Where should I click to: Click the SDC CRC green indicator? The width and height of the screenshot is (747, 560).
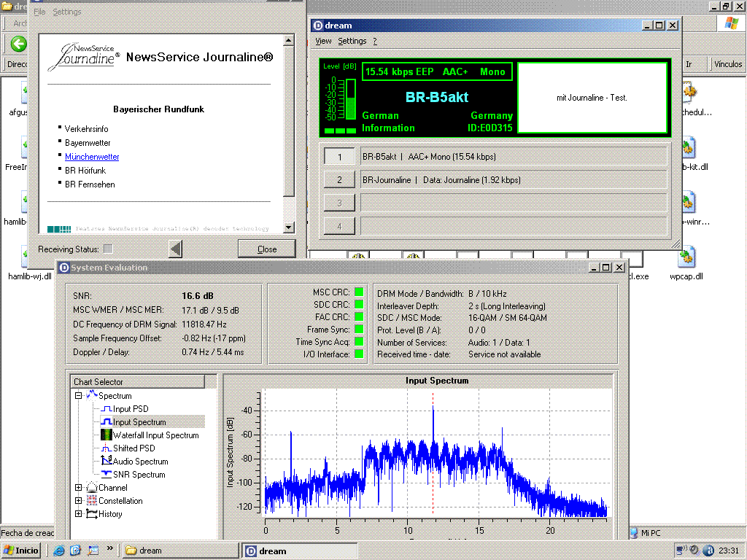pos(359,304)
